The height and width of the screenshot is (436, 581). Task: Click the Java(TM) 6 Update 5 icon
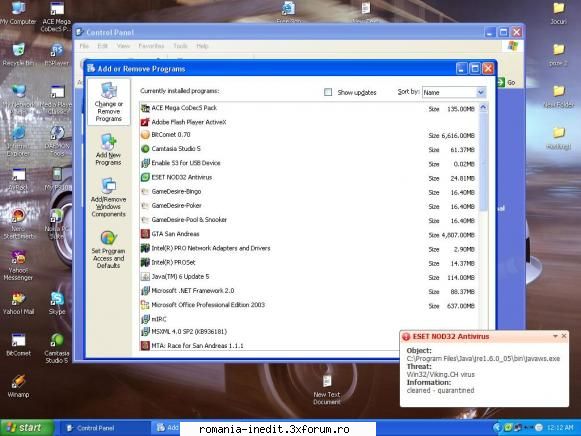pos(145,276)
